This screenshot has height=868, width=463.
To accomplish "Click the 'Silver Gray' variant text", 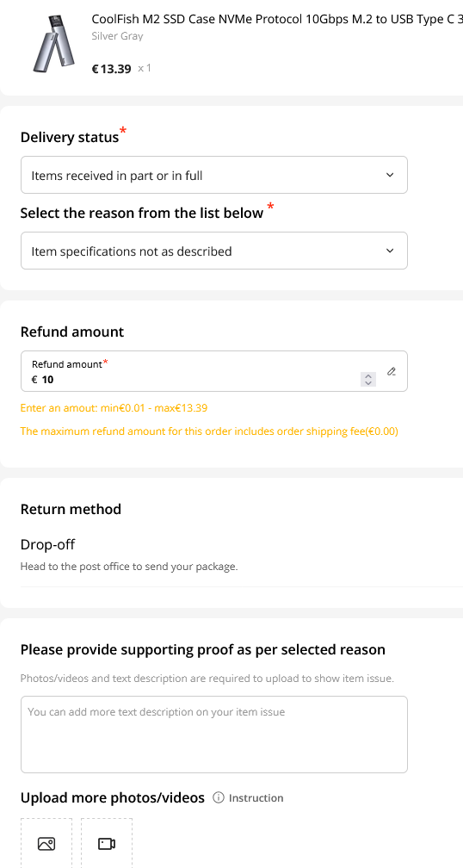I will 117,36.
